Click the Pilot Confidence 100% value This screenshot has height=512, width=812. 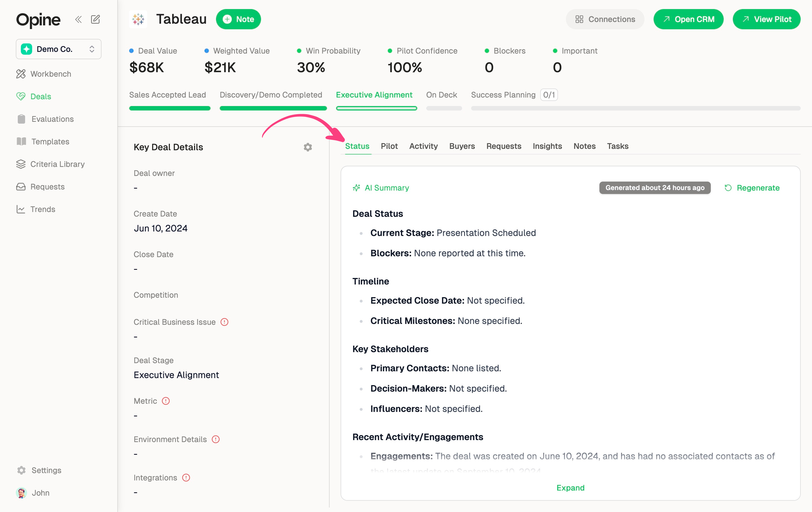click(405, 67)
